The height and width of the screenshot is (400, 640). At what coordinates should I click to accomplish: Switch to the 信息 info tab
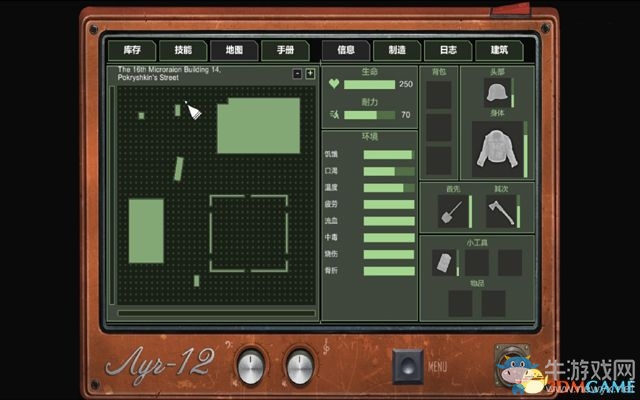point(346,50)
